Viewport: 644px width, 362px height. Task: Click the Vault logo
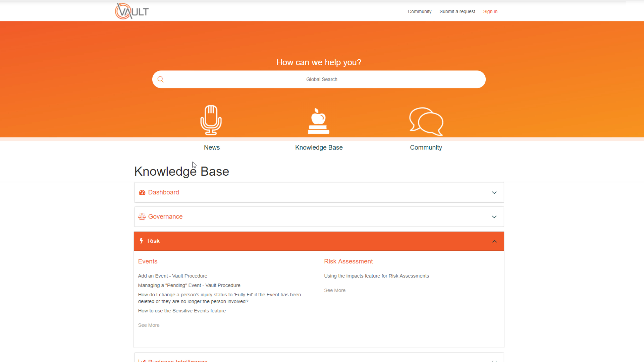tap(132, 11)
